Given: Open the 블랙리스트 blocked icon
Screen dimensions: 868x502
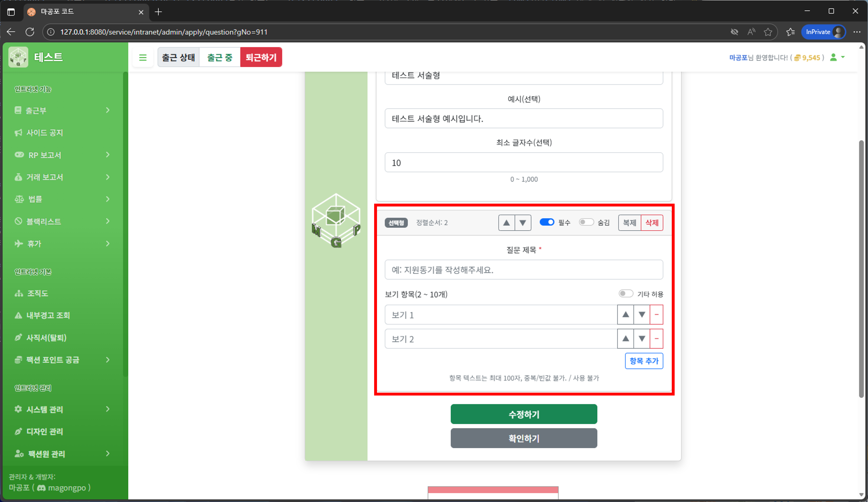Looking at the screenshot, I should [x=19, y=221].
